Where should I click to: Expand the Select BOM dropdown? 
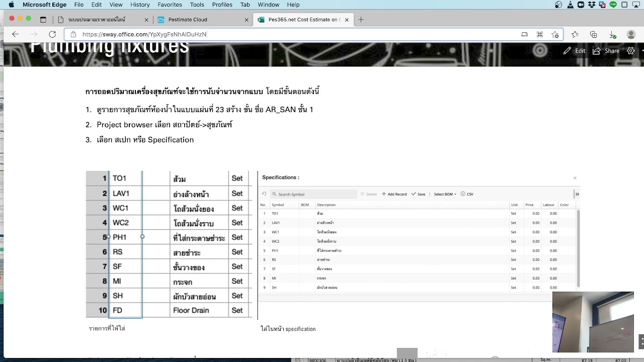[x=445, y=194]
